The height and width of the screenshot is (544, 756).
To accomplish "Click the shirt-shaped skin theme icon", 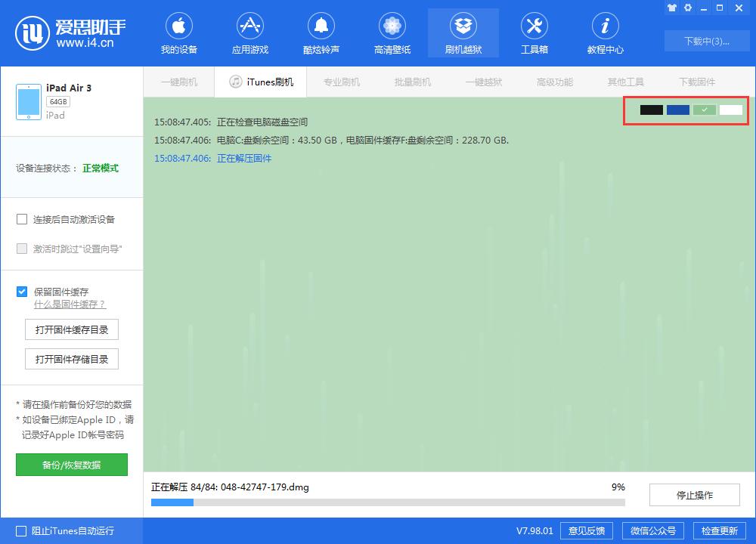I will click(x=672, y=8).
